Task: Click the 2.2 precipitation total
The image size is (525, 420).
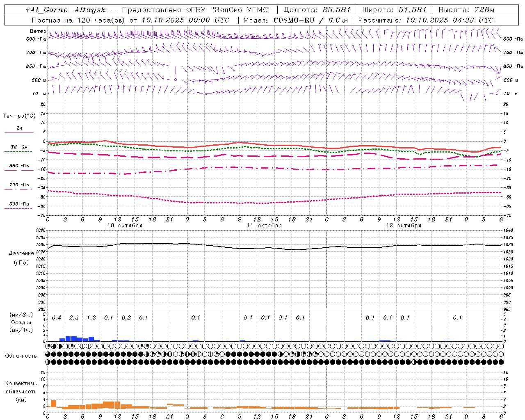Action: [x=74, y=317]
